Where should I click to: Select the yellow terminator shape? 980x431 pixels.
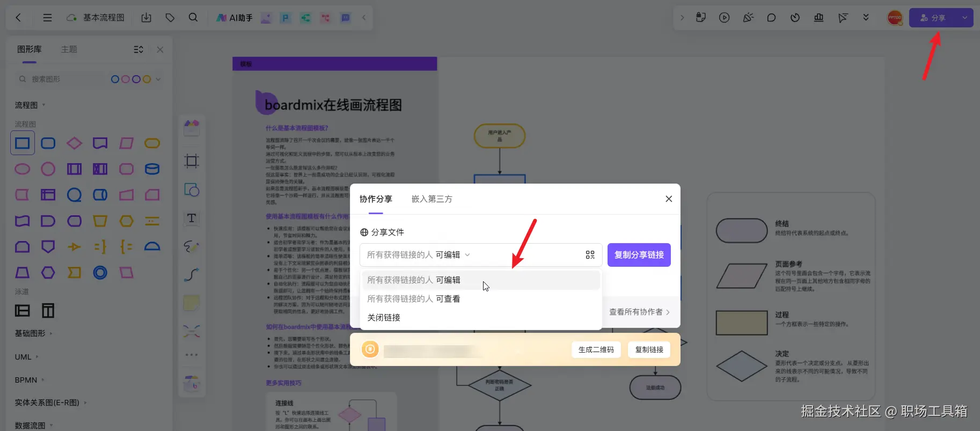coord(152,143)
